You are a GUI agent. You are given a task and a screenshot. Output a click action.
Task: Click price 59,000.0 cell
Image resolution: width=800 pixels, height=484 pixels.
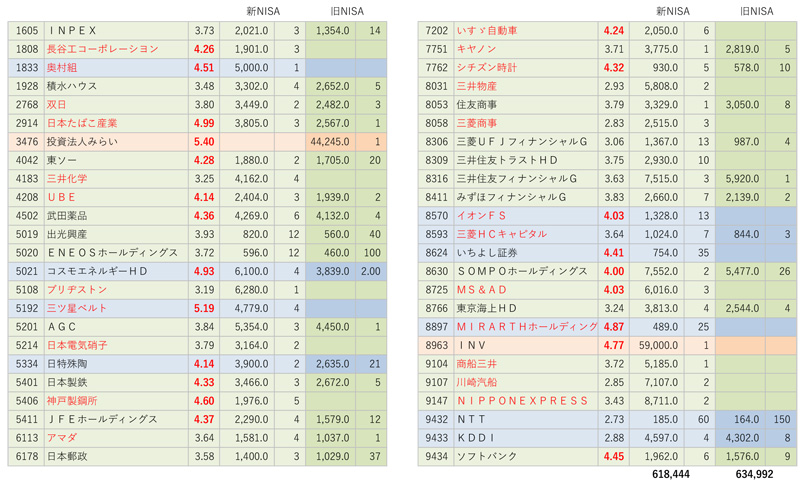coord(657,346)
